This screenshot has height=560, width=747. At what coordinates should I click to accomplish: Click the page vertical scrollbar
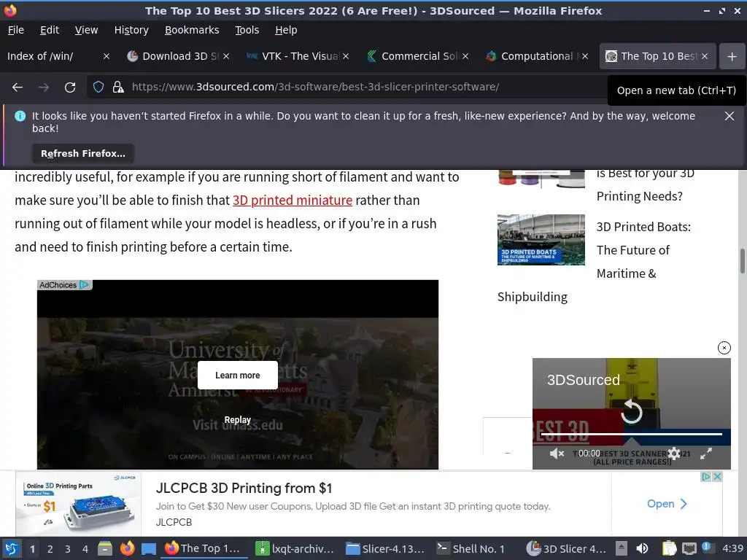(742, 261)
